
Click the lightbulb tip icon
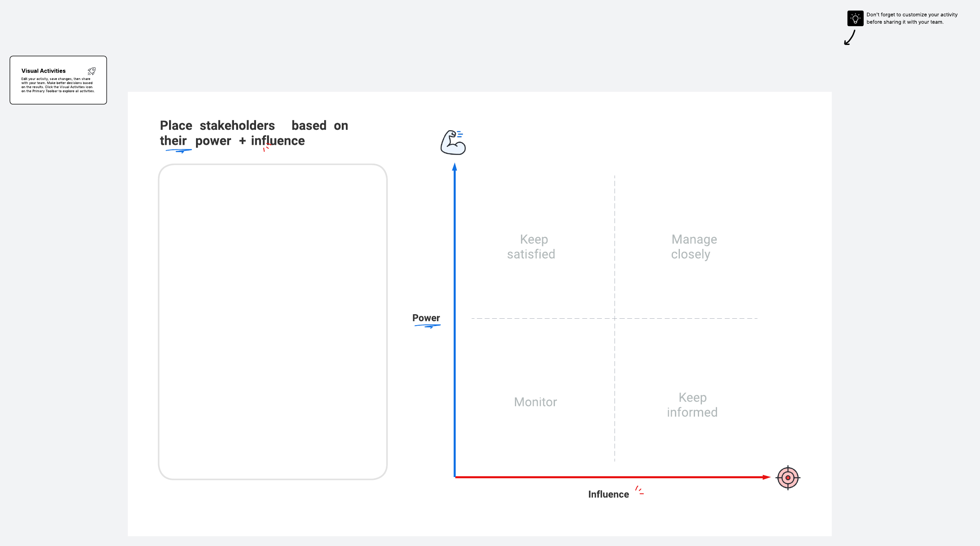pyautogui.click(x=855, y=18)
